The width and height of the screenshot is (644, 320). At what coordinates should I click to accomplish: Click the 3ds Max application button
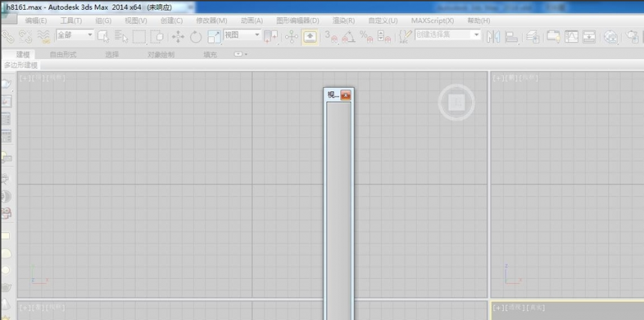pos(9,19)
